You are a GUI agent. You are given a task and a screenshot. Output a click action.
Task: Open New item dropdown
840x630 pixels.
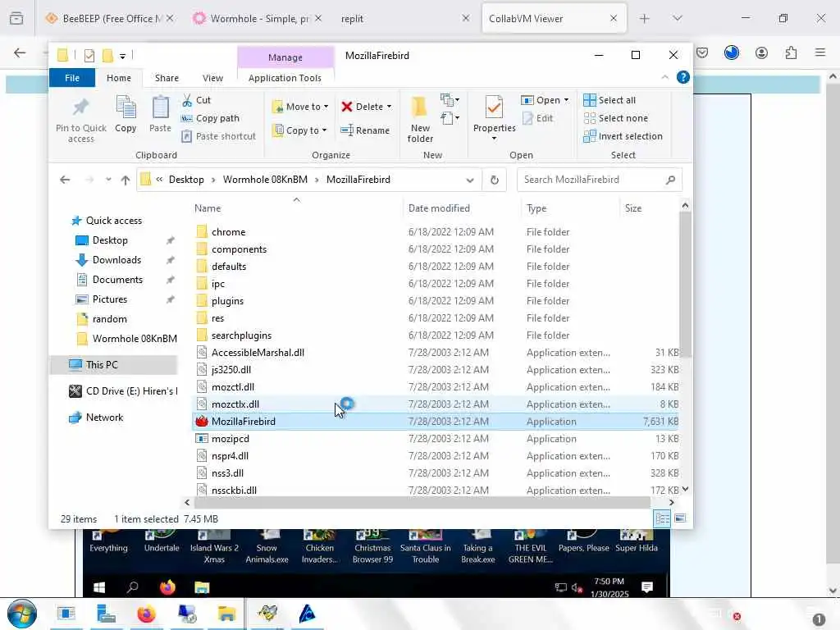[450, 99]
